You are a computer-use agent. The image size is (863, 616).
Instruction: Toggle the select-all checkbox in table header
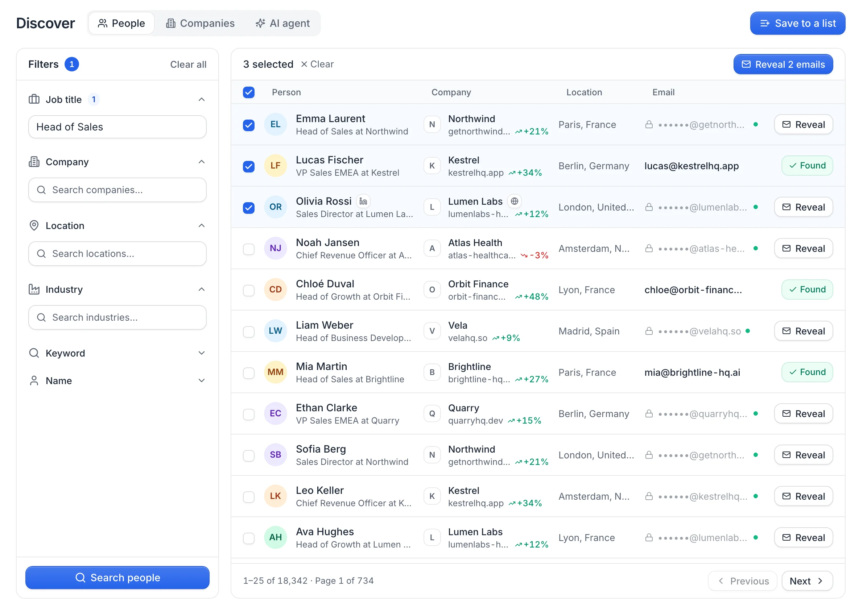[249, 92]
